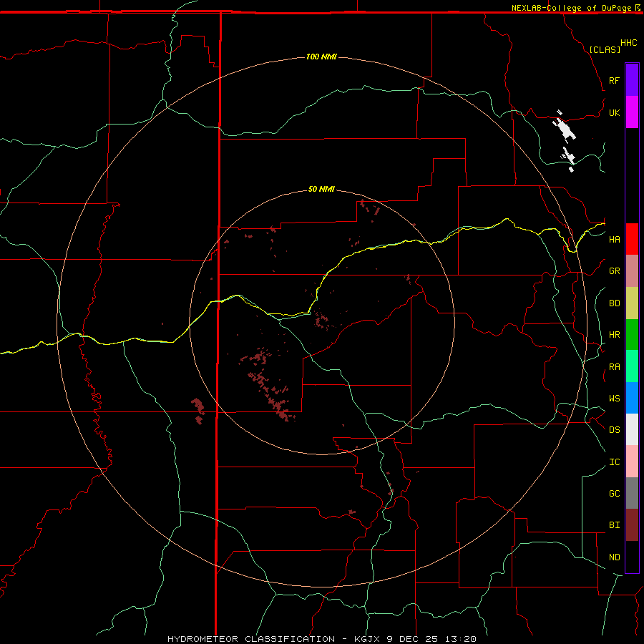
Task: Click the '13:20' timestamp text
Action: pos(462,639)
